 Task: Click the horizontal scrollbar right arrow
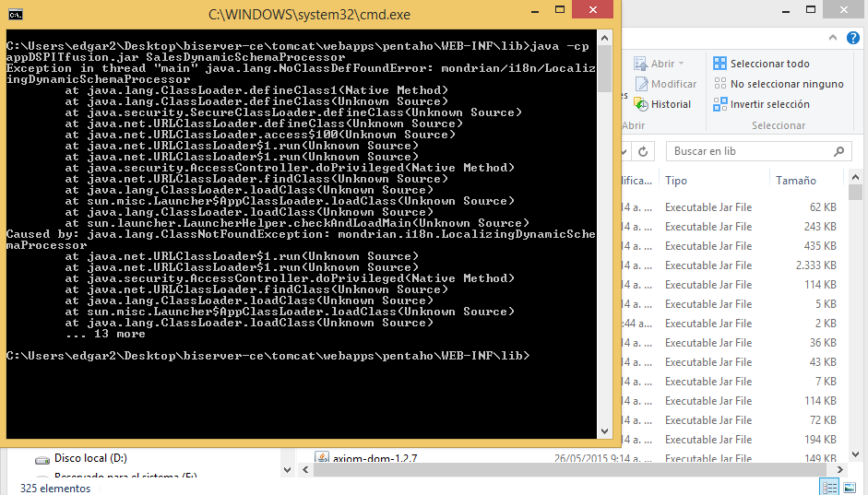[x=840, y=469]
